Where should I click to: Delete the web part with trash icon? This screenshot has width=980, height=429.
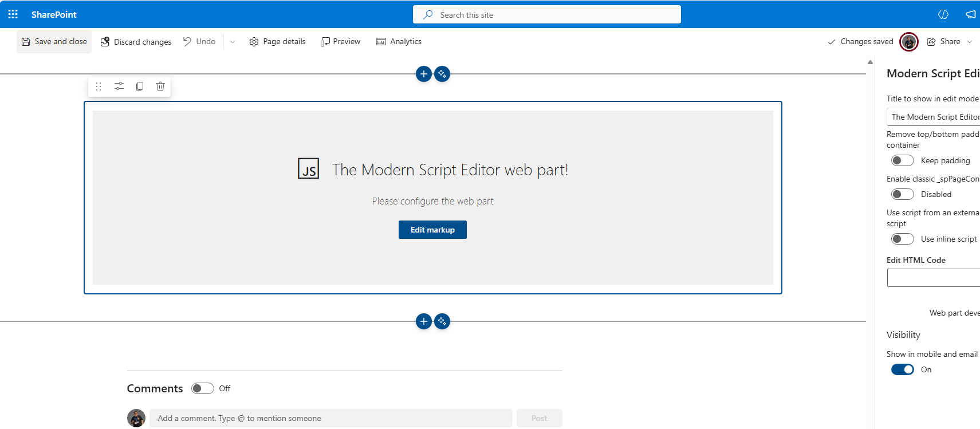pos(160,86)
